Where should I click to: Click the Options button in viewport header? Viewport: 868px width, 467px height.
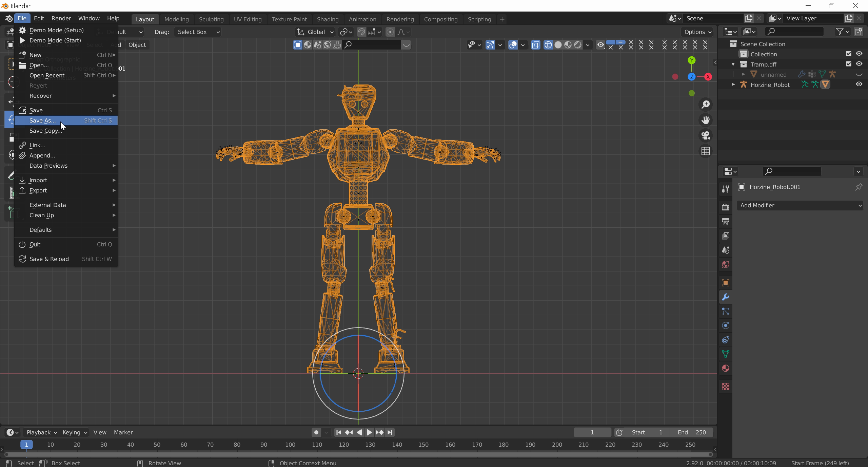click(697, 32)
